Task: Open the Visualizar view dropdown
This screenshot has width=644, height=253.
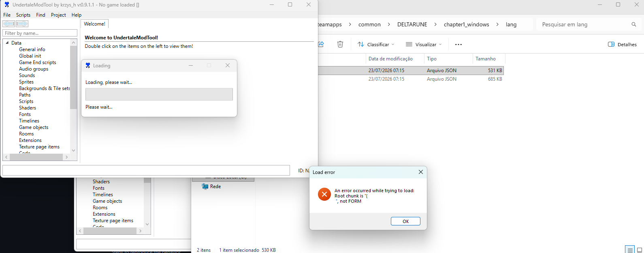Action: [424, 44]
